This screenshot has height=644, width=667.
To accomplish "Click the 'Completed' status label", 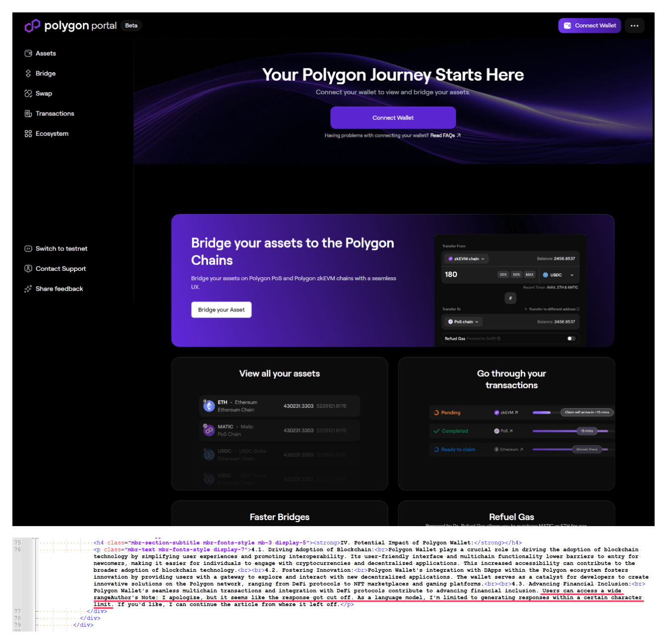I will [x=455, y=431].
